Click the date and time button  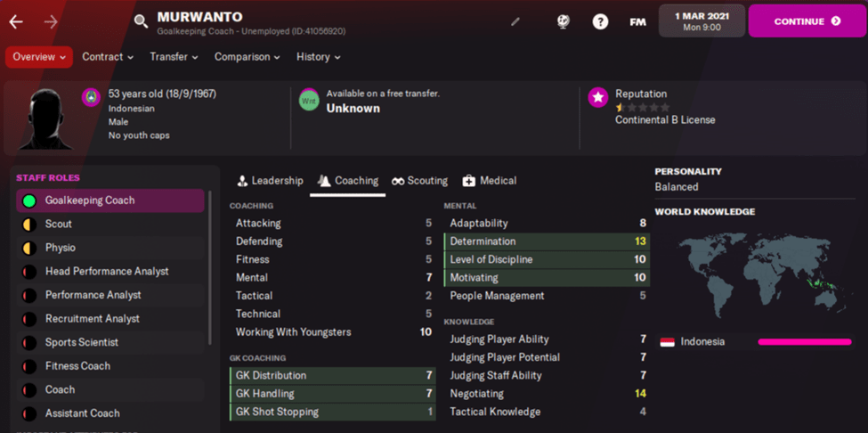702,21
